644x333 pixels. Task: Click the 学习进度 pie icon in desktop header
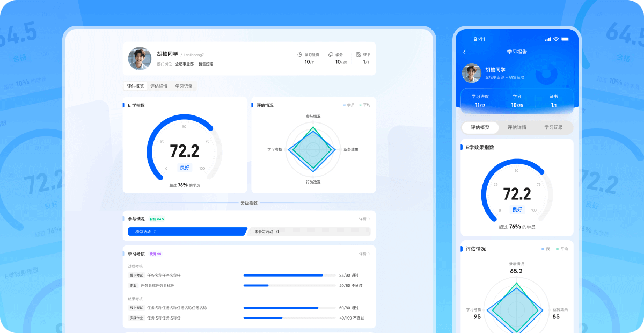300,55
